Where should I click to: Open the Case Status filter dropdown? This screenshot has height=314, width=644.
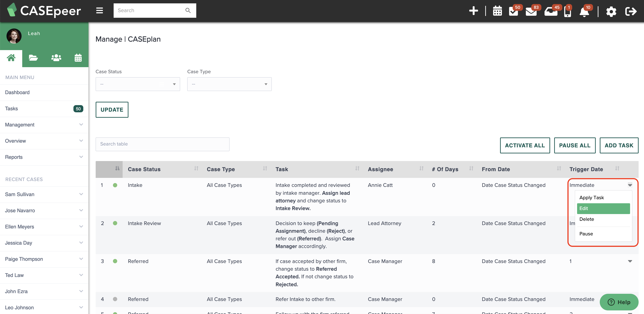pos(137,84)
